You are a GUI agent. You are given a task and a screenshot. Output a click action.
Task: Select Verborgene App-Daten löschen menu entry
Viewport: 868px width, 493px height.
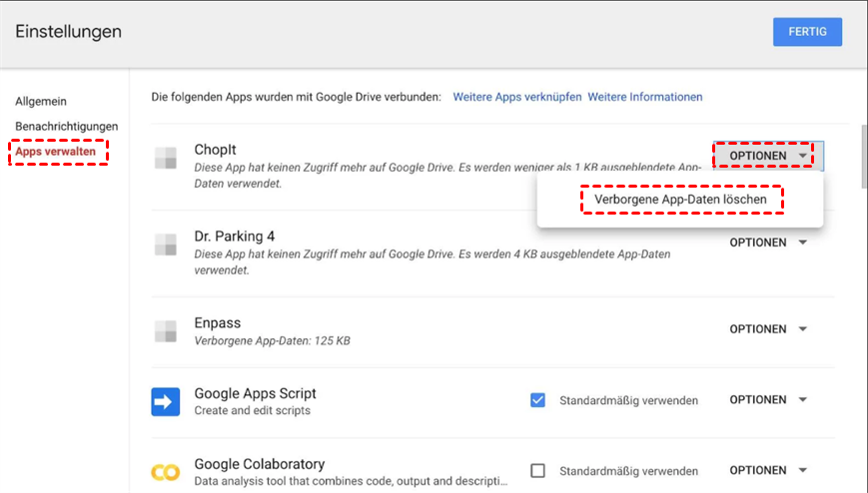680,200
